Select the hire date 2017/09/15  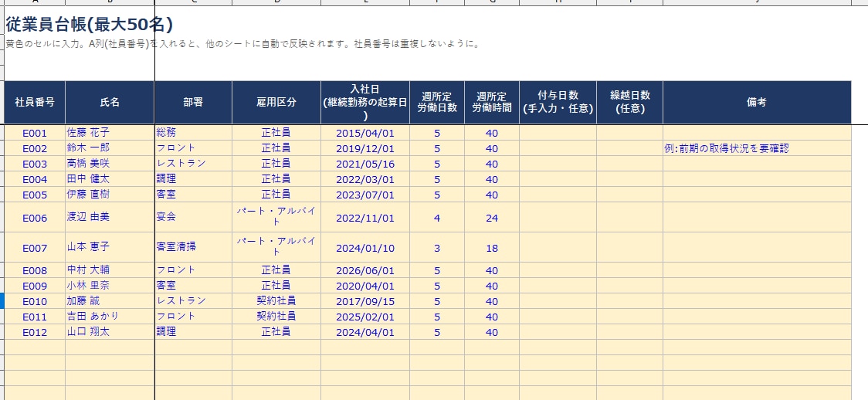point(364,301)
